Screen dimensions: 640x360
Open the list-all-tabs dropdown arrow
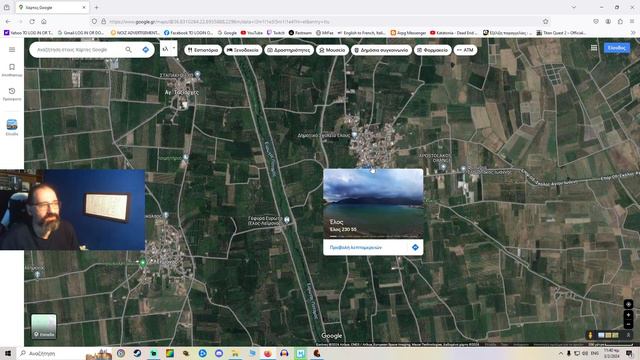pyautogui.click(x=574, y=7)
